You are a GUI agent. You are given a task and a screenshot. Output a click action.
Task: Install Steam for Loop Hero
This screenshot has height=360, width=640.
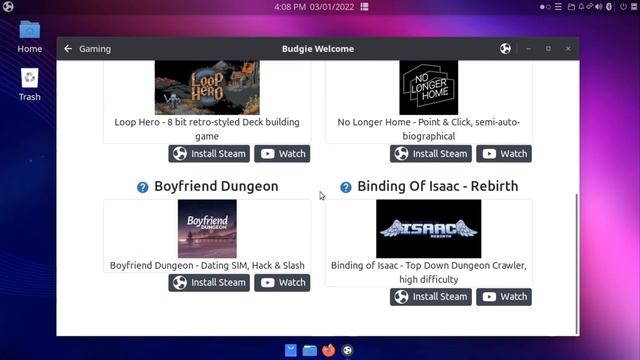209,154
